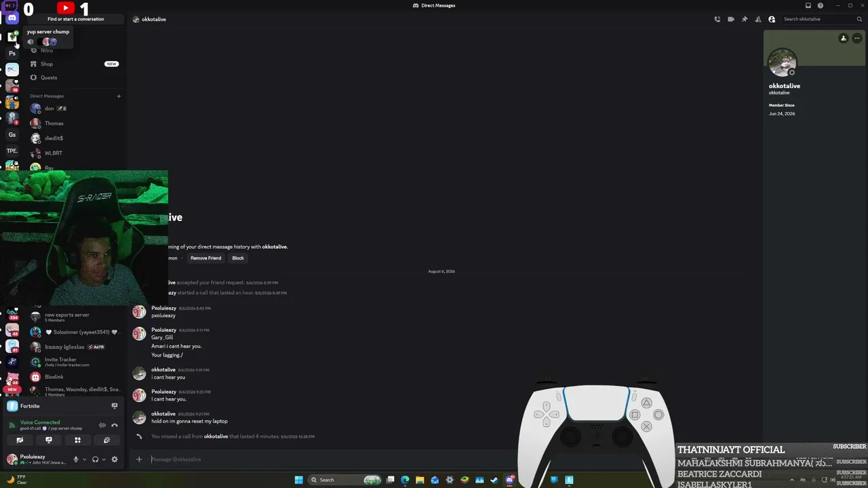This screenshot has width=868, height=488.
Task: Stream Fortnite from the activity panel
Action: pos(115,406)
